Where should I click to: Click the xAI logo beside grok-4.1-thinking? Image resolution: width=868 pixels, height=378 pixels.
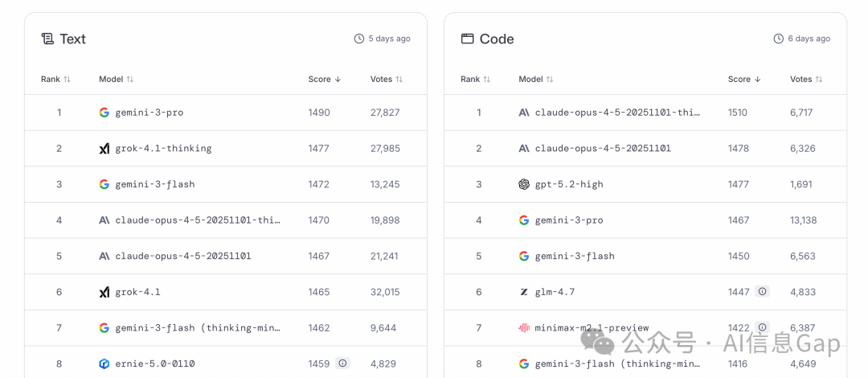coord(104,149)
